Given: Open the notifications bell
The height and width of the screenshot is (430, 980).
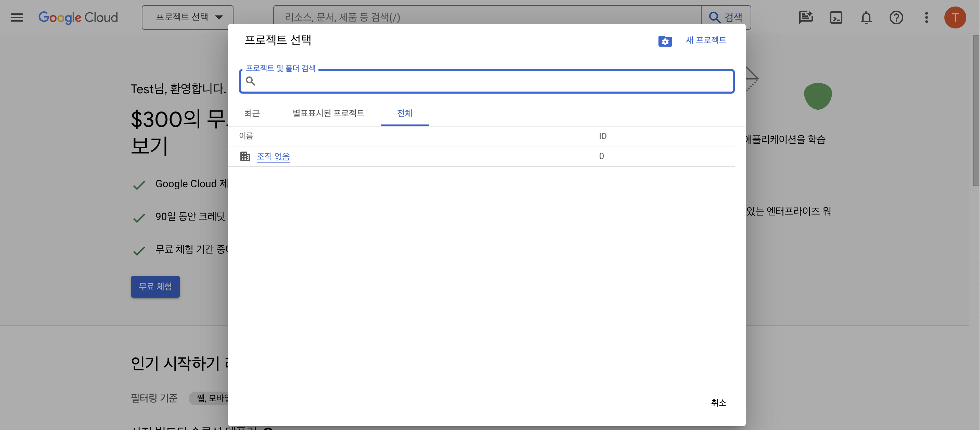Looking at the screenshot, I should 866,17.
